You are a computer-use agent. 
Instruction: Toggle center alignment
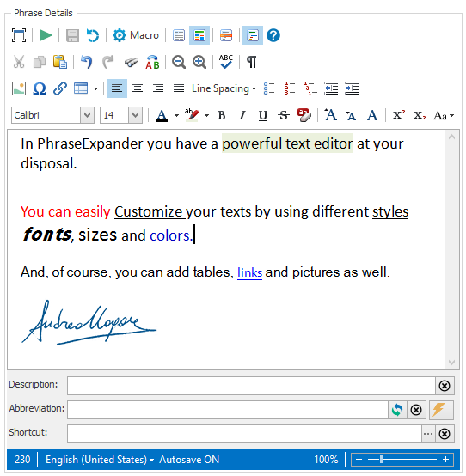(138, 88)
